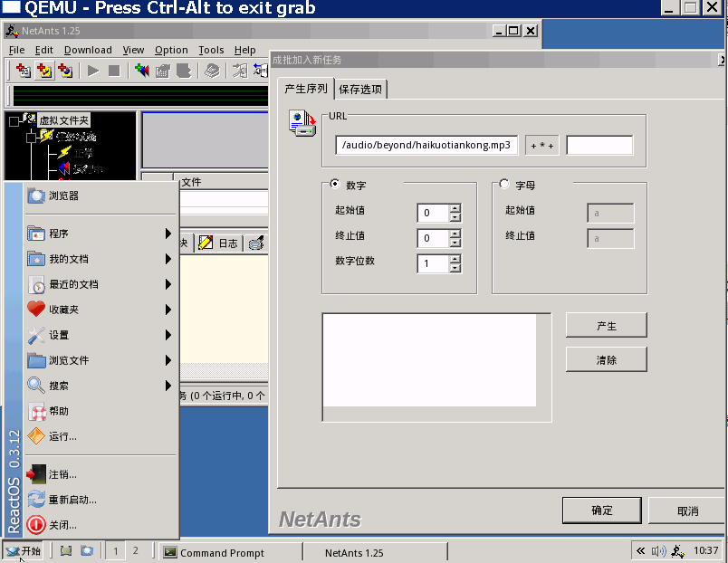Click 注销... (Log off) in Start menu
Image resolution: width=728 pixels, height=563 pixels.
pyautogui.click(x=101, y=474)
